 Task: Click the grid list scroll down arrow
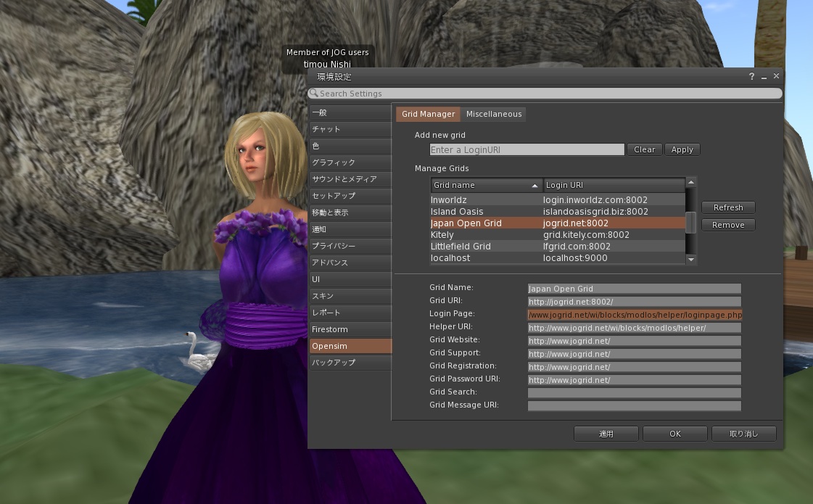click(x=690, y=260)
